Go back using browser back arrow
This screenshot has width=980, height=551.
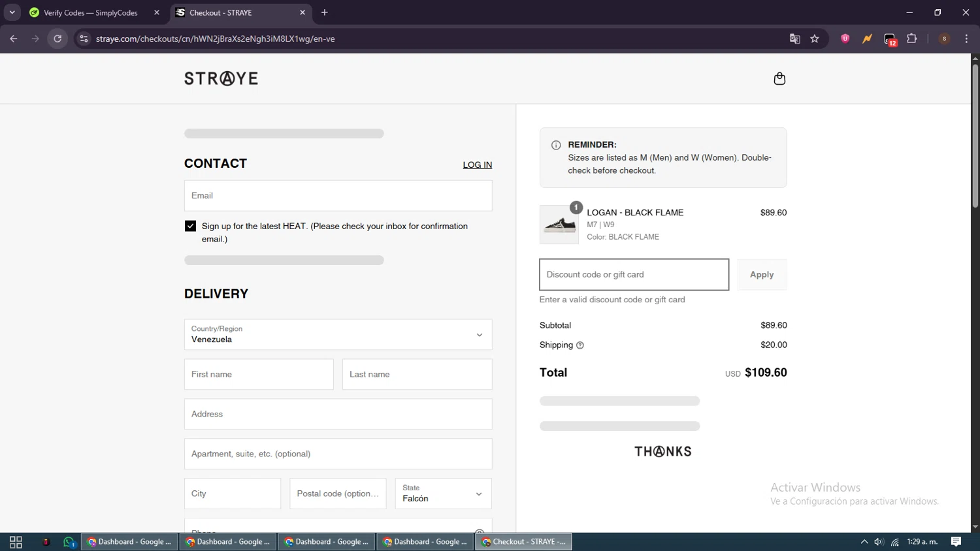pos(14,39)
